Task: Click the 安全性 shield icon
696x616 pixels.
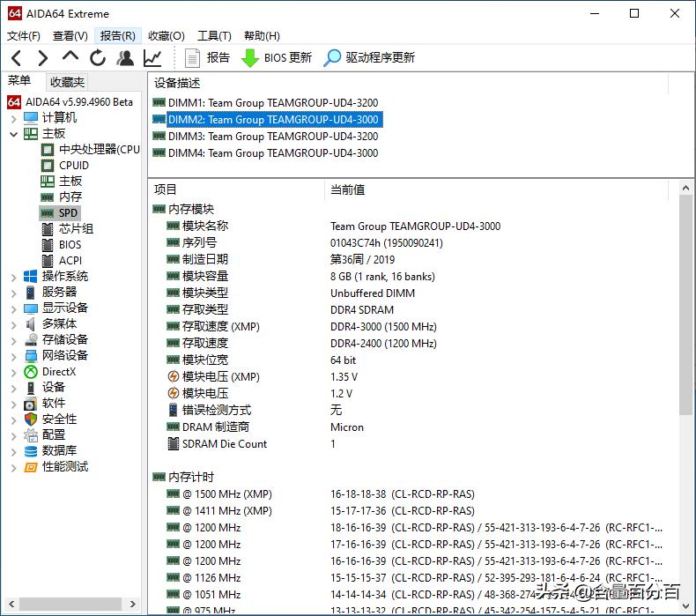Action: point(31,419)
